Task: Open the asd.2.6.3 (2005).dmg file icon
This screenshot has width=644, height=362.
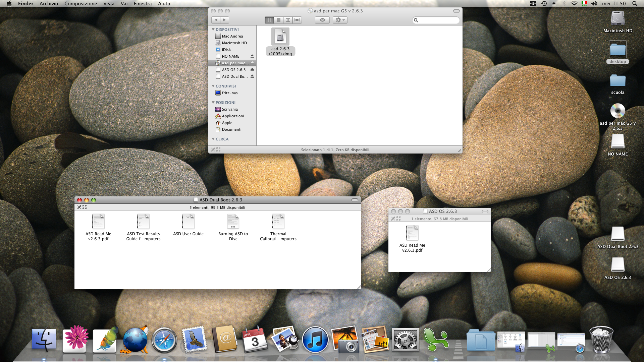Action: click(x=280, y=37)
